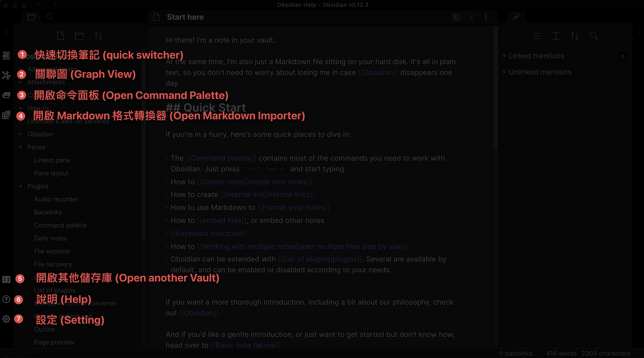Viewport: 644px width, 358px height.
Task: Open Backlinks note in file list
Action: pyautogui.click(x=48, y=212)
